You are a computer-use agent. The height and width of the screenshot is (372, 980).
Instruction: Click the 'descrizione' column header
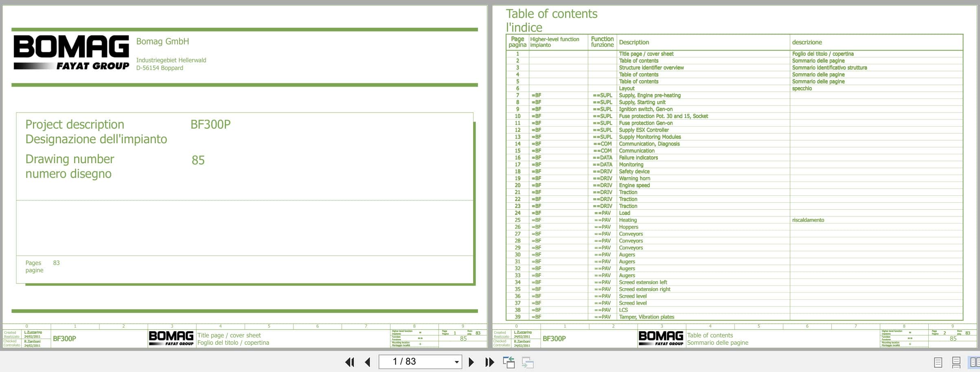coord(807,42)
